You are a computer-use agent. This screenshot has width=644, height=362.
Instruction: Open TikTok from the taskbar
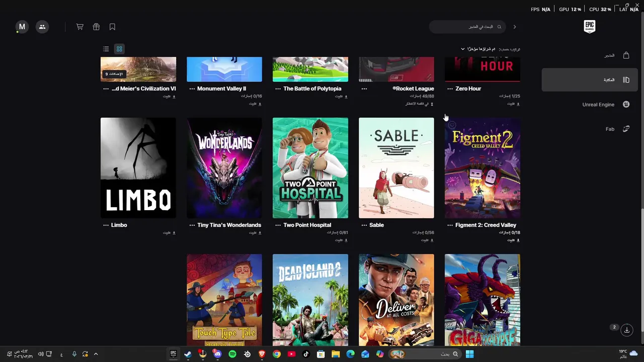coord(306,354)
